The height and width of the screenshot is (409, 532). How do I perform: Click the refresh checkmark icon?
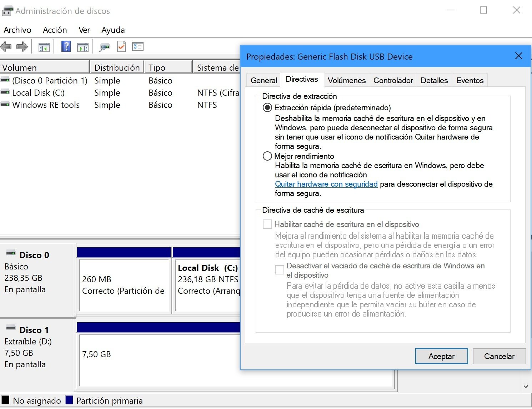[x=121, y=46]
